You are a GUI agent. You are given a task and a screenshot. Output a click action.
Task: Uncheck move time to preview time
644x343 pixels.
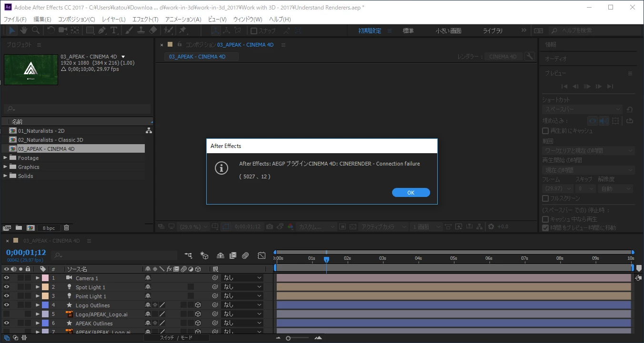(x=545, y=228)
